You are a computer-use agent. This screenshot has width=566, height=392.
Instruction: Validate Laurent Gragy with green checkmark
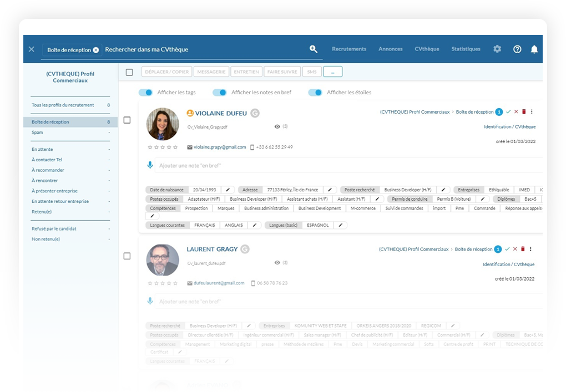coord(507,250)
